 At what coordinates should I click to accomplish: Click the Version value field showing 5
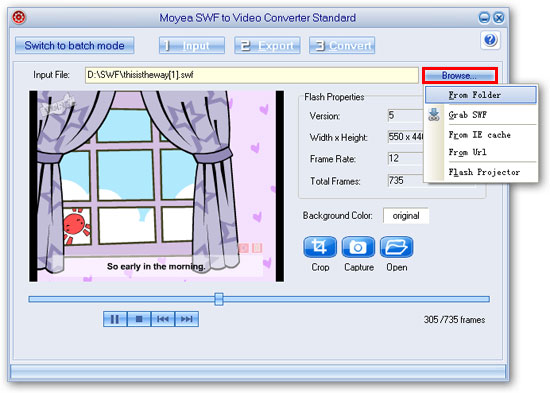pos(405,115)
